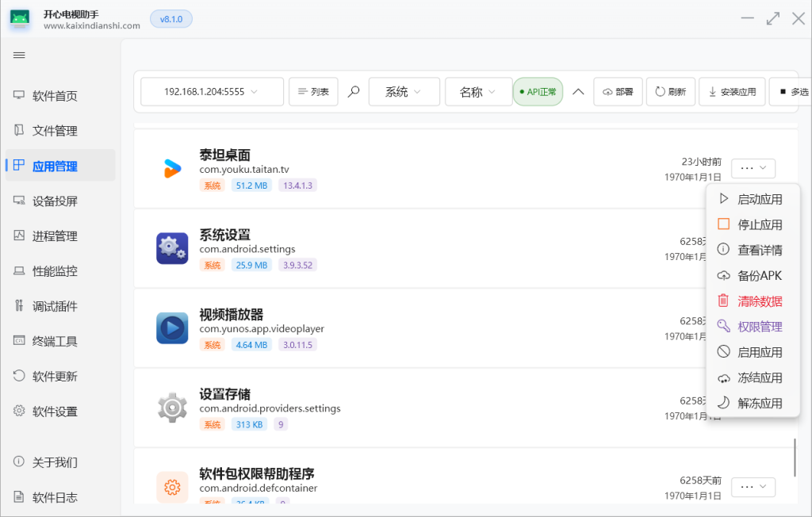Collapse the toolbar with the up chevron
This screenshot has width=812, height=517.
578,92
